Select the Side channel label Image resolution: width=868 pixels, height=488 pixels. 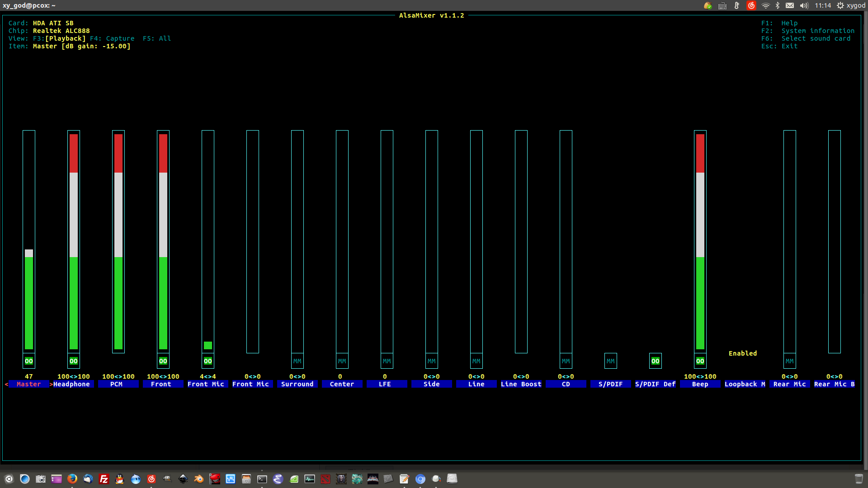(x=432, y=384)
